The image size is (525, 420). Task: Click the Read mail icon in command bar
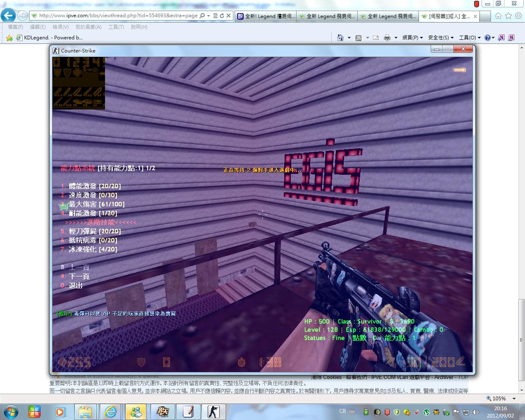375,38
